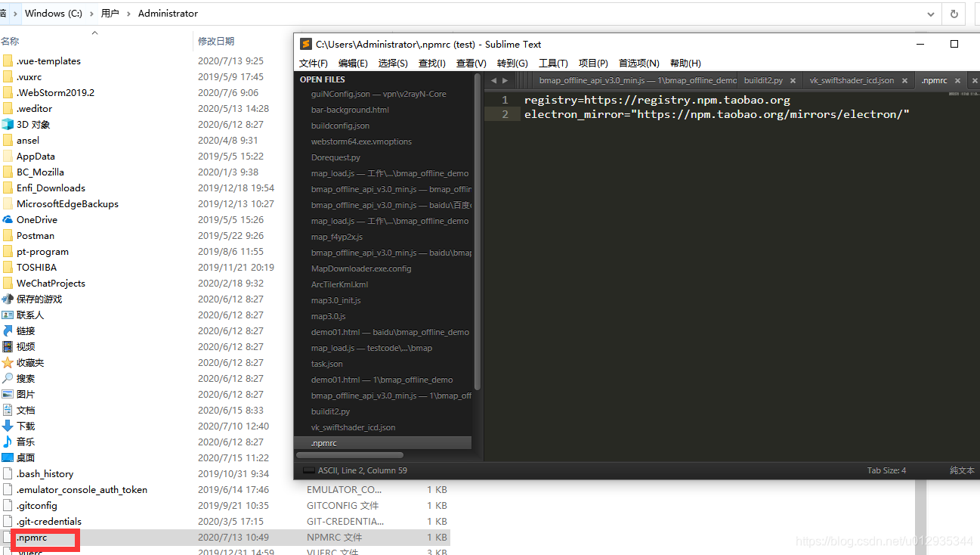Image resolution: width=980 pixels, height=555 pixels.
Task: Close the vk_swiftshader_icd.json tab
Action: (905, 81)
